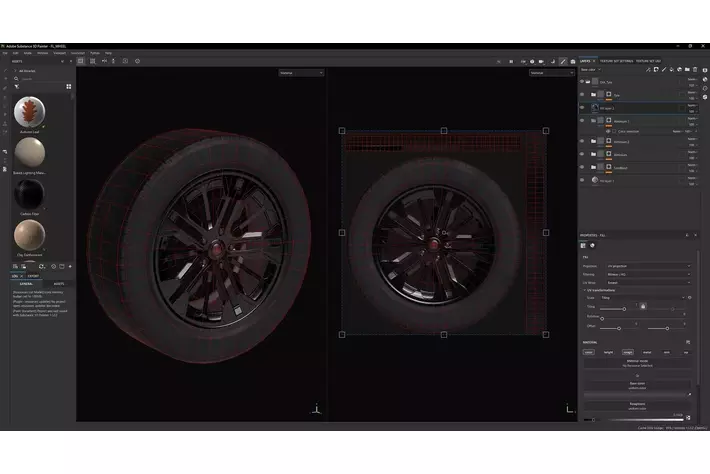The image size is (710, 474).
Task: Open the Filtering dropdown
Action: [651, 276]
